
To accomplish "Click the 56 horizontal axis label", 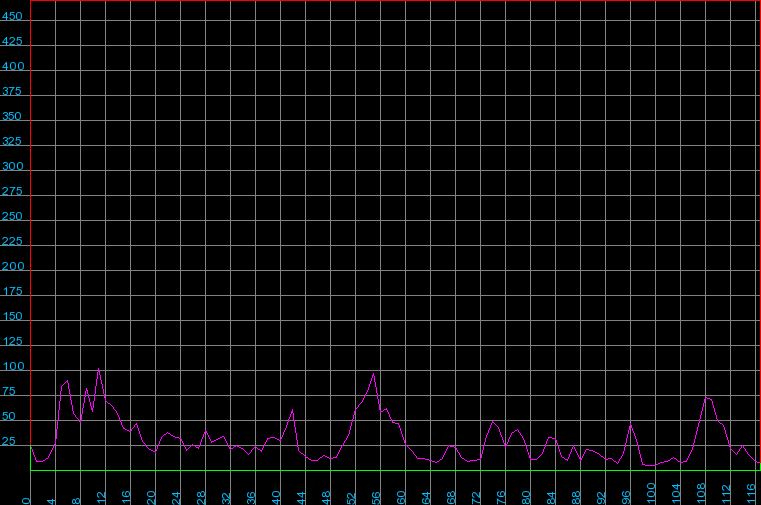I will click(377, 498).
